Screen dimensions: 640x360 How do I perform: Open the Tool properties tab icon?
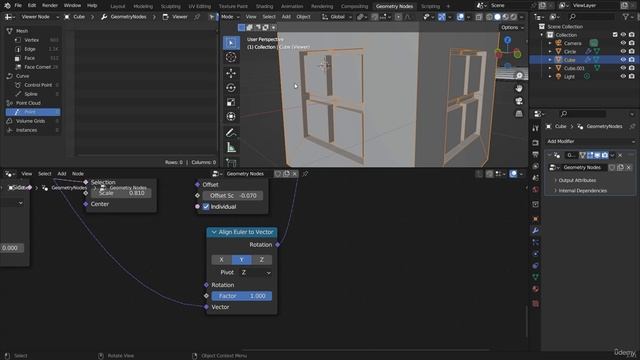click(x=536, y=128)
